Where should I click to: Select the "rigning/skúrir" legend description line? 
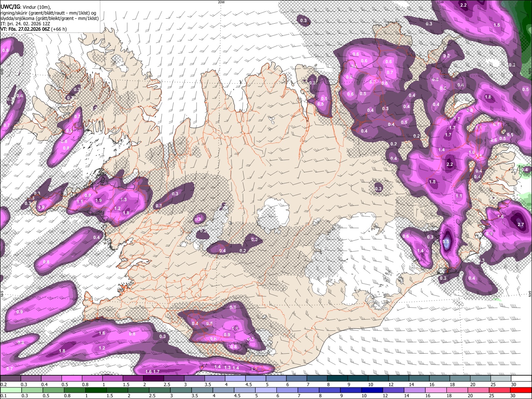pos(49,13)
